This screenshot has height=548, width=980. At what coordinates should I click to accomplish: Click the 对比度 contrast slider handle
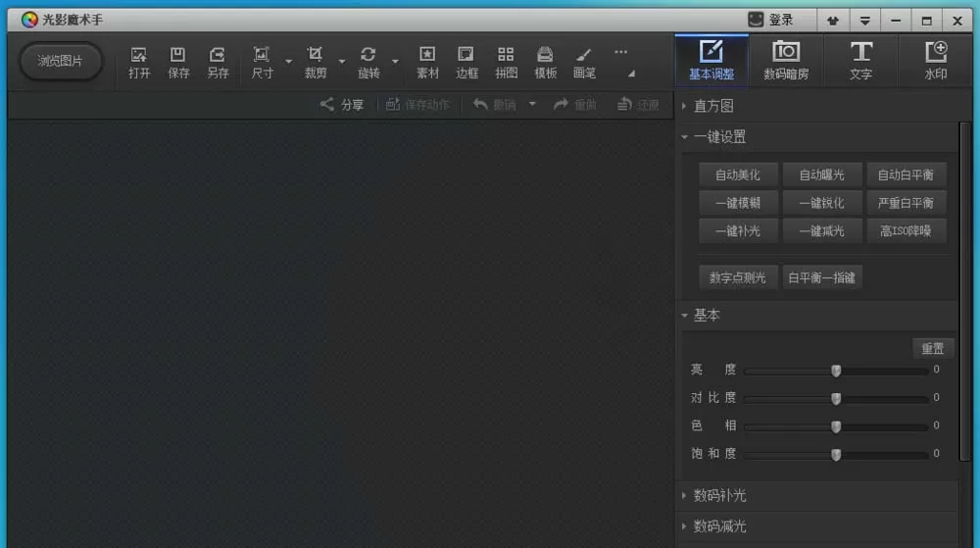coord(836,399)
